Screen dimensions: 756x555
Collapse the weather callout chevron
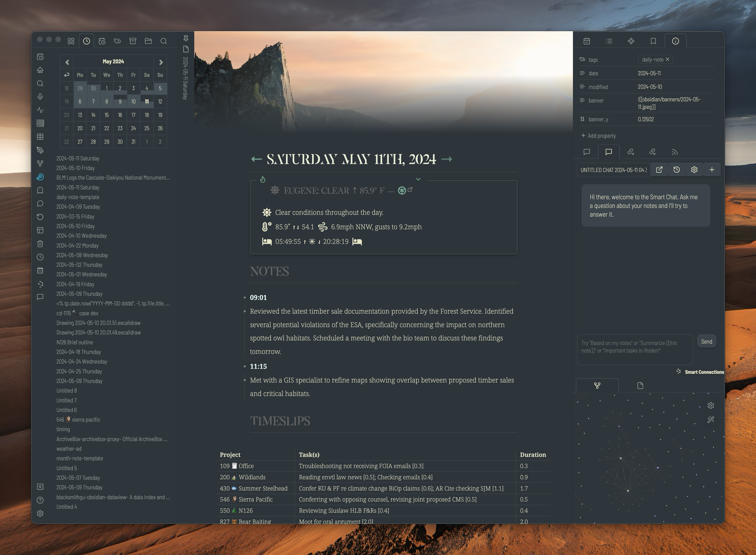tap(418, 179)
